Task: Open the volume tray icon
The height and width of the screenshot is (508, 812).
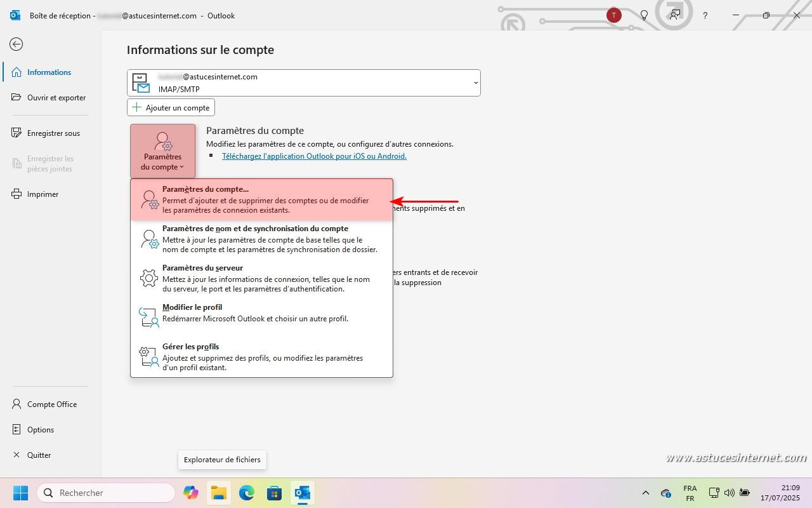Action: 729,493
